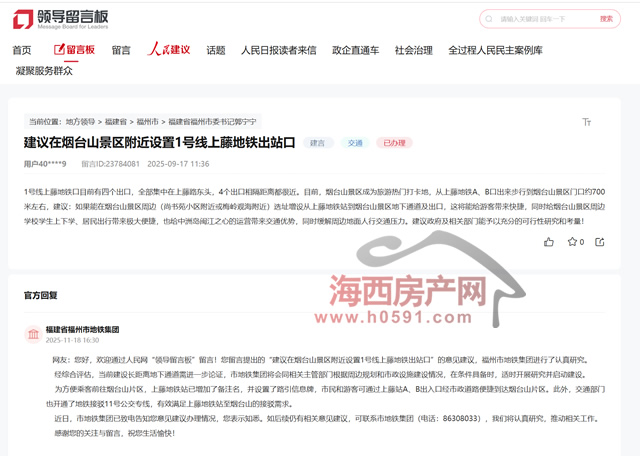
Task: Open the 留言 menu item
Action: pyautogui.click(x=121, y=50)
